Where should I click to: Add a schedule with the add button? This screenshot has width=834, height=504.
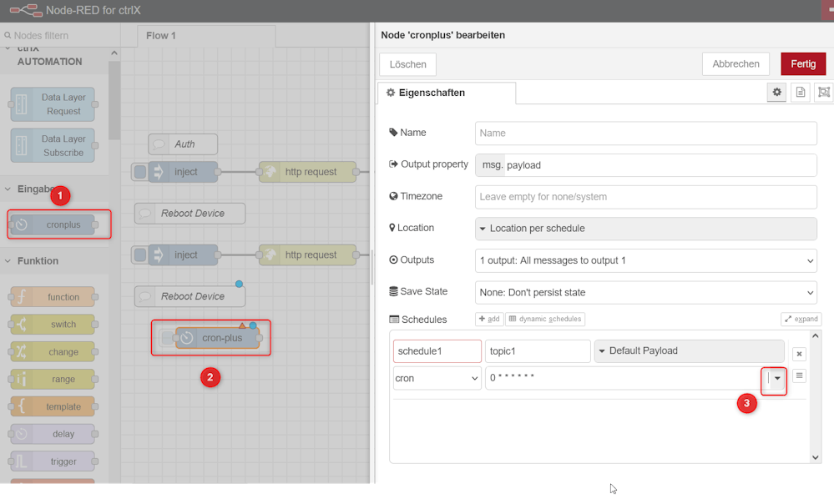coord(489,319)
